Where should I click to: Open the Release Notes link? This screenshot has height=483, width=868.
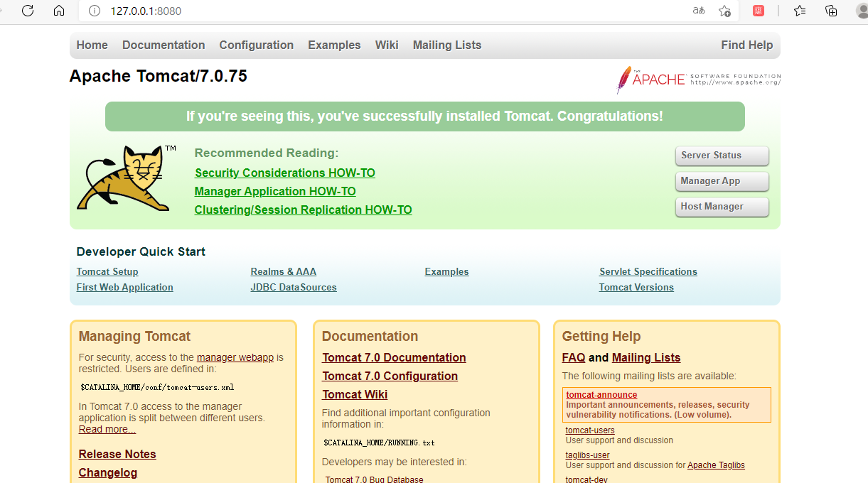(x=117, y=454)
